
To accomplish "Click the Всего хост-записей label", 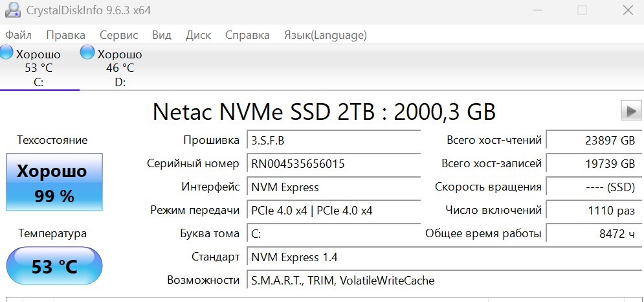I will click(x=492, y=164).
